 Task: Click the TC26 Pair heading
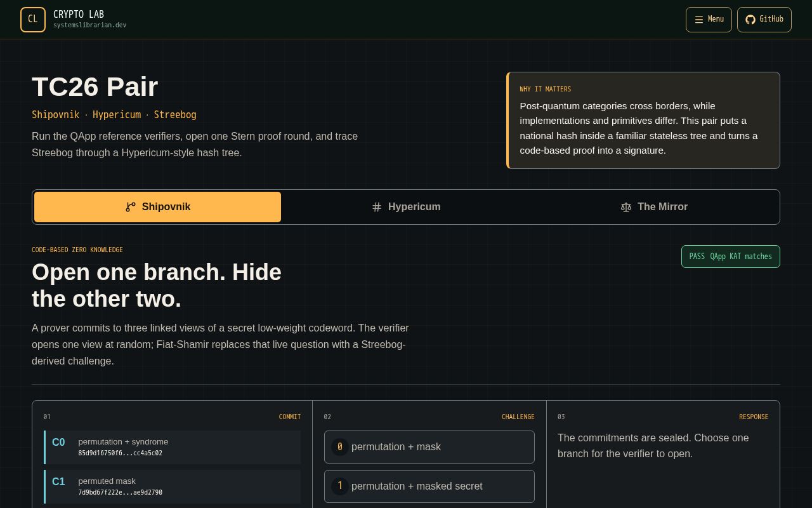click(95, 87)
